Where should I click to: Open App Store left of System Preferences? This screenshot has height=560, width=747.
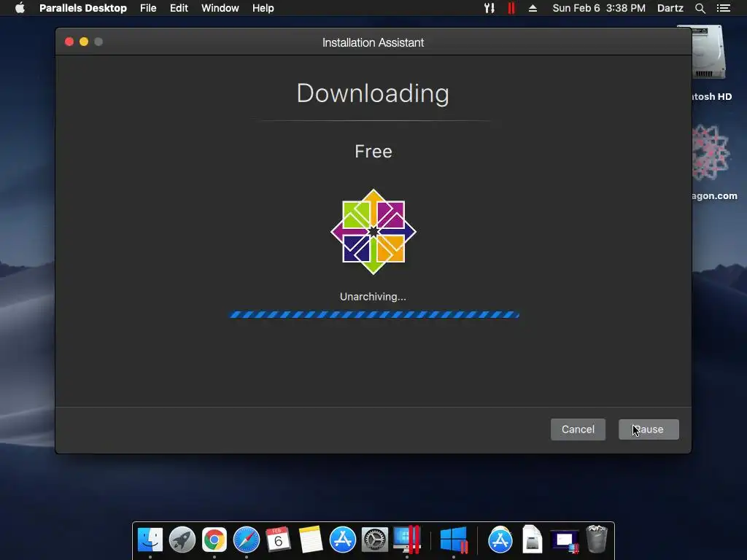point(343,540)
